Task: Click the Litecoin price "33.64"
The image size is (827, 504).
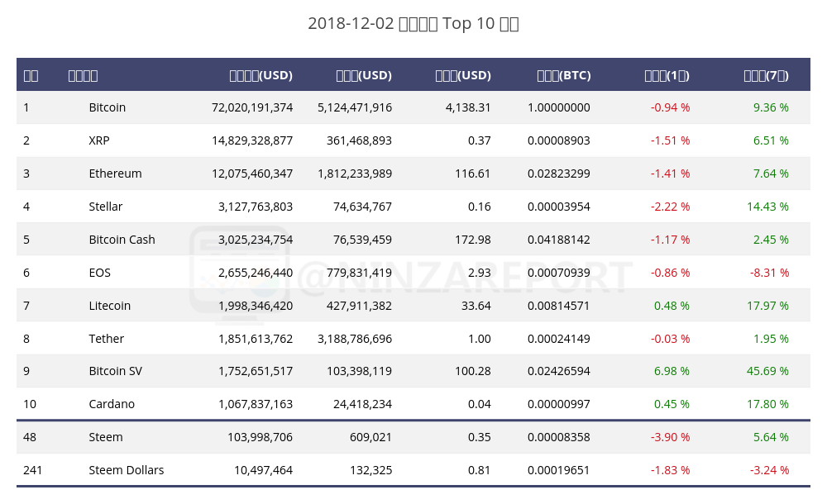Action: click(476, 306)
